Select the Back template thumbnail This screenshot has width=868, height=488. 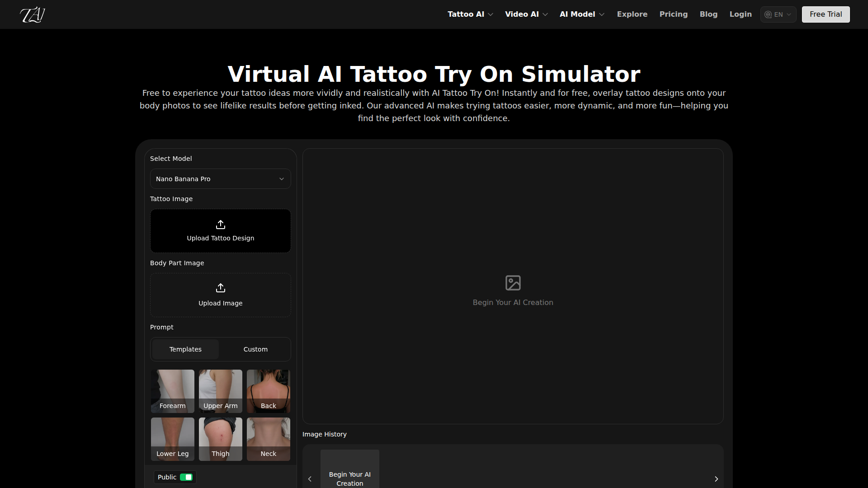(269, 391)
